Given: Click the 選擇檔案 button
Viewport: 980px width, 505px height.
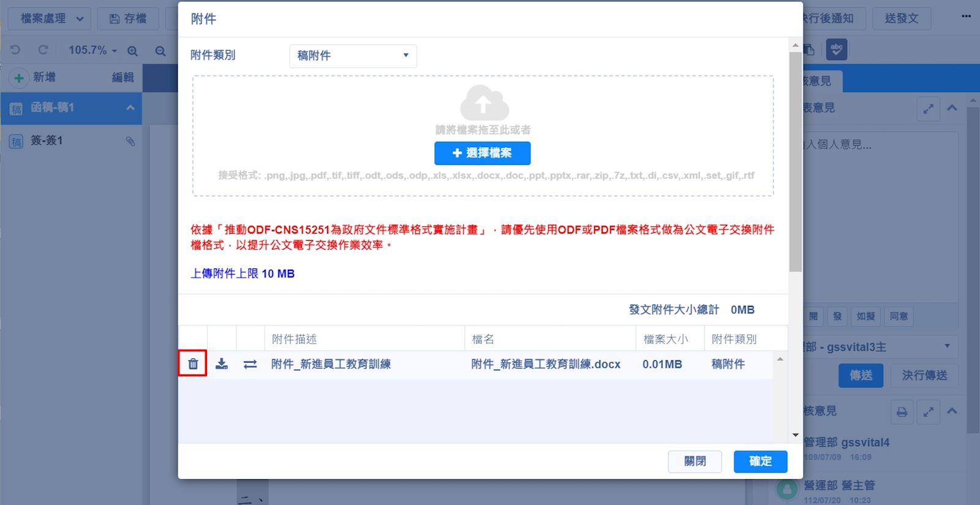Looking at the screenshot, I should [482, 153].
